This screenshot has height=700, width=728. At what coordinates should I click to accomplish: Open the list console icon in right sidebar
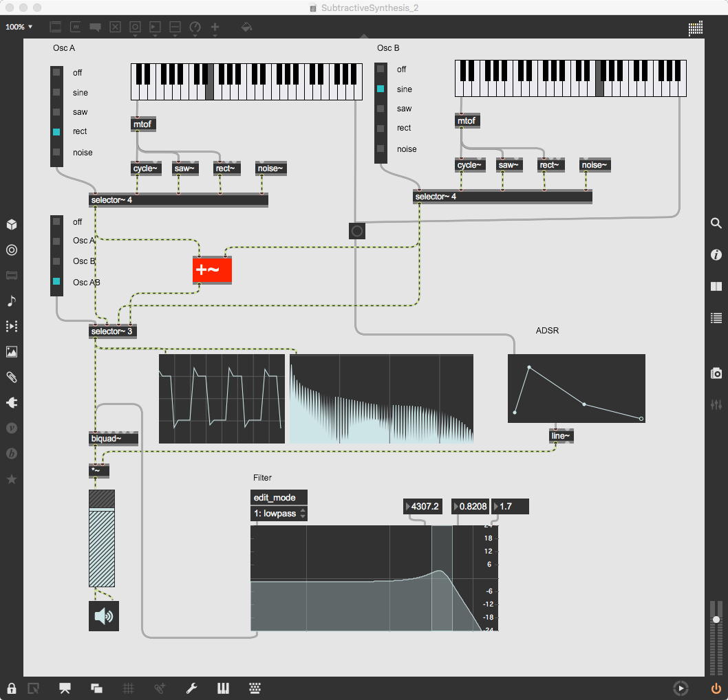pos(716,318)
